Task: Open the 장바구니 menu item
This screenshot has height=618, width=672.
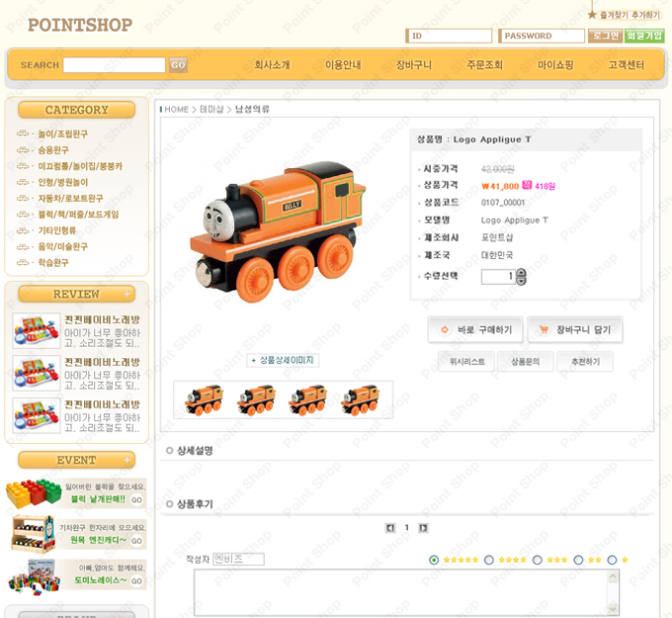Action: pos(413,64)
